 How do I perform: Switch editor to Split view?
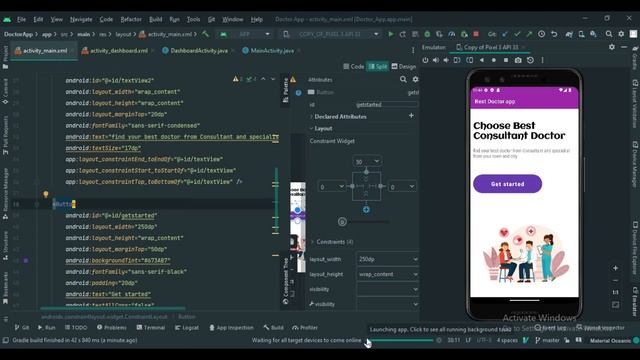[x=378, y=67]
